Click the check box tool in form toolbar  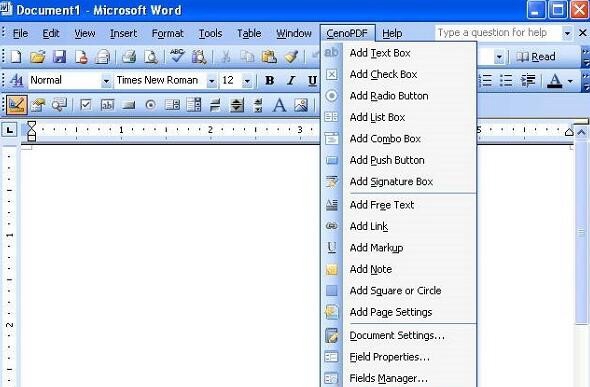click(x=86, y=105)
